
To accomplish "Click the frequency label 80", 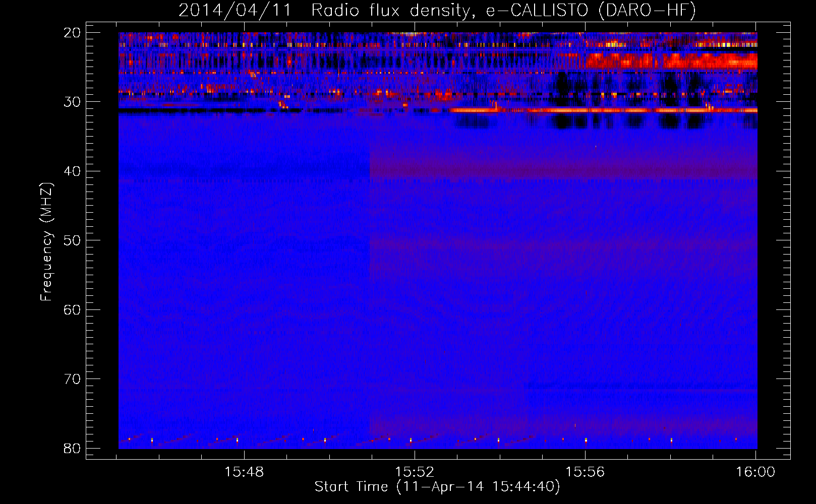I will [72, 448].
